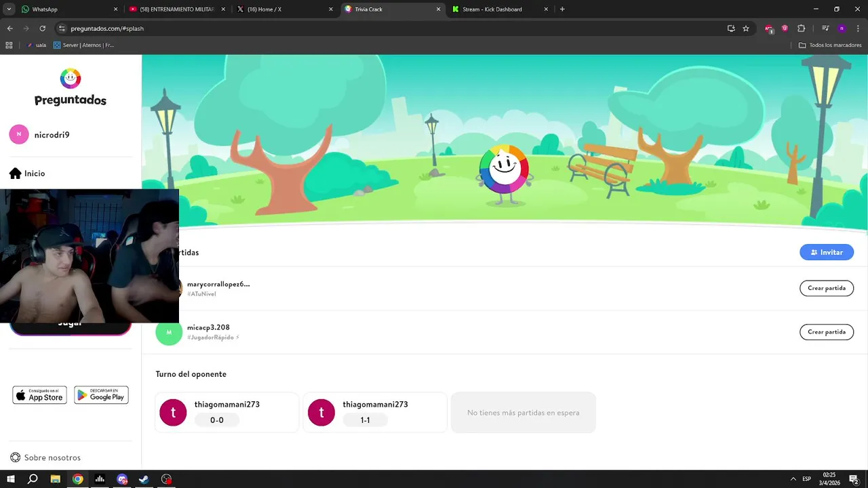Close the Stream - Kick Dashboard tab

(x=546, y=9)
